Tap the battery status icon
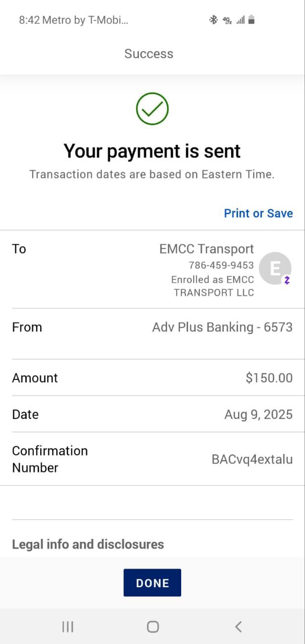This screenshot has height=644, width=305. click(x=252, y=20)
